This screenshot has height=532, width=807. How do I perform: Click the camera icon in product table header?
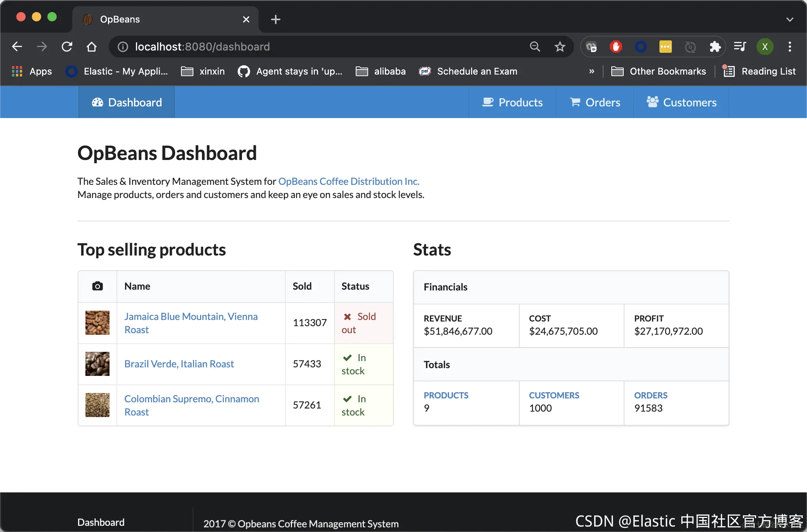coord(97,286)
